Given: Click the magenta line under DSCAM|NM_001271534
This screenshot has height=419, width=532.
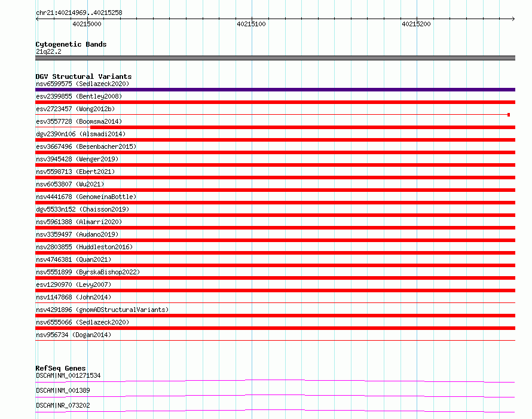Looking at the screenshot, I should coord(275,381).
